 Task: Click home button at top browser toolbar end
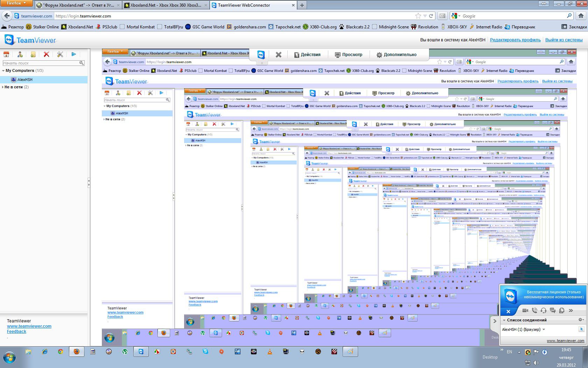(581, 16)
